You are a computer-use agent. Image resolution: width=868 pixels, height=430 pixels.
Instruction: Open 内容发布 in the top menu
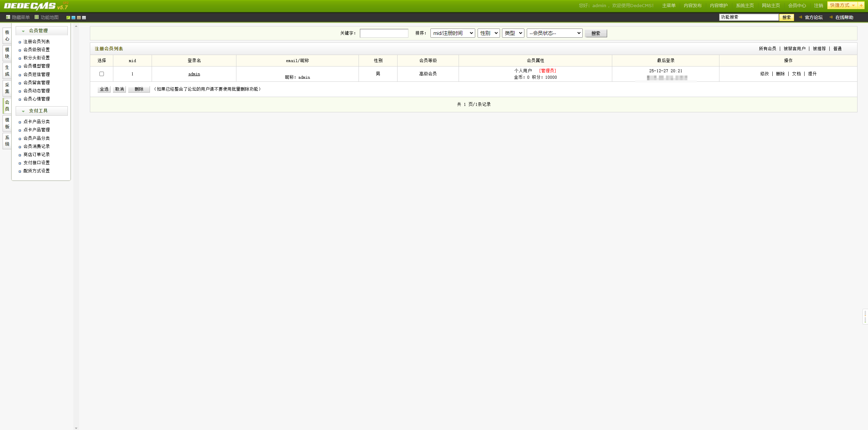click(692, 6)
